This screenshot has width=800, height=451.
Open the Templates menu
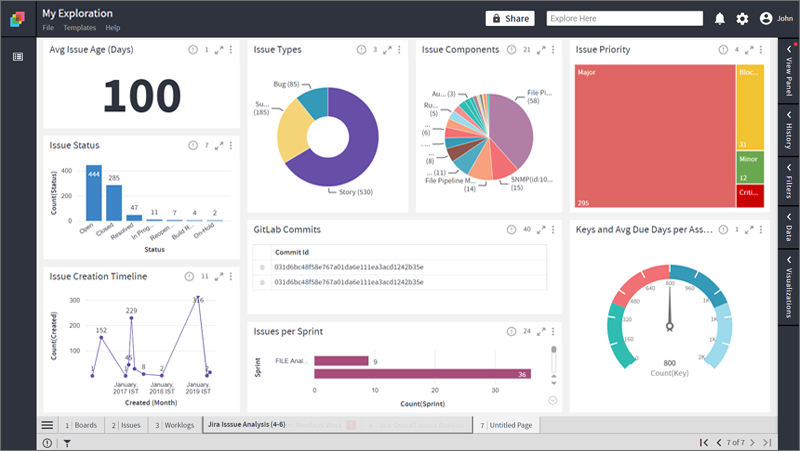click(80, 28)
